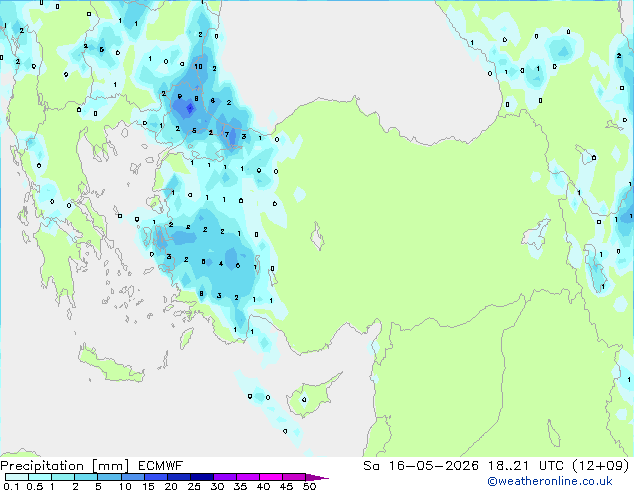Viewport: 634px width, 490px height.
Task: Click the 40–45 mm magenta swatch
Action: pyautogui.click(x=271, y=477)
